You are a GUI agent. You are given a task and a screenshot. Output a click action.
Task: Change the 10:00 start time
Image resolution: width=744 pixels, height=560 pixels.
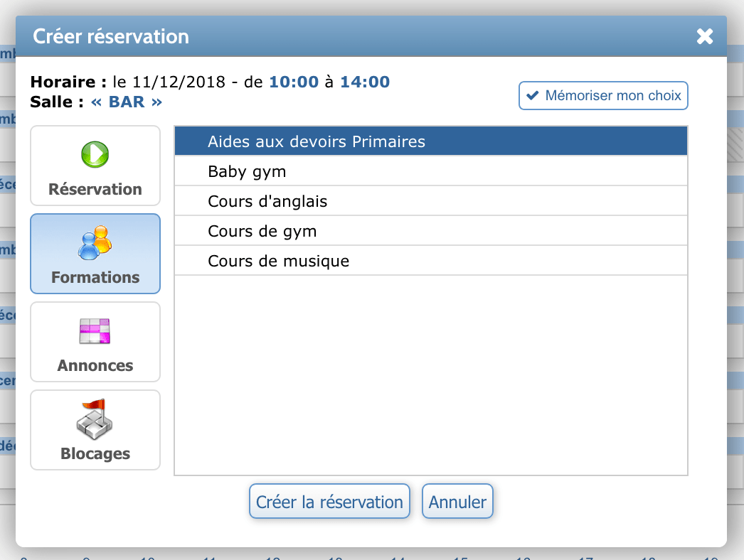(293, 82)
